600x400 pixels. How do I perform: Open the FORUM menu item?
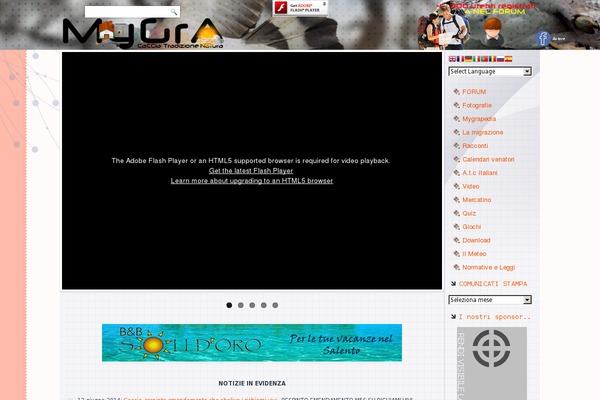474,92
